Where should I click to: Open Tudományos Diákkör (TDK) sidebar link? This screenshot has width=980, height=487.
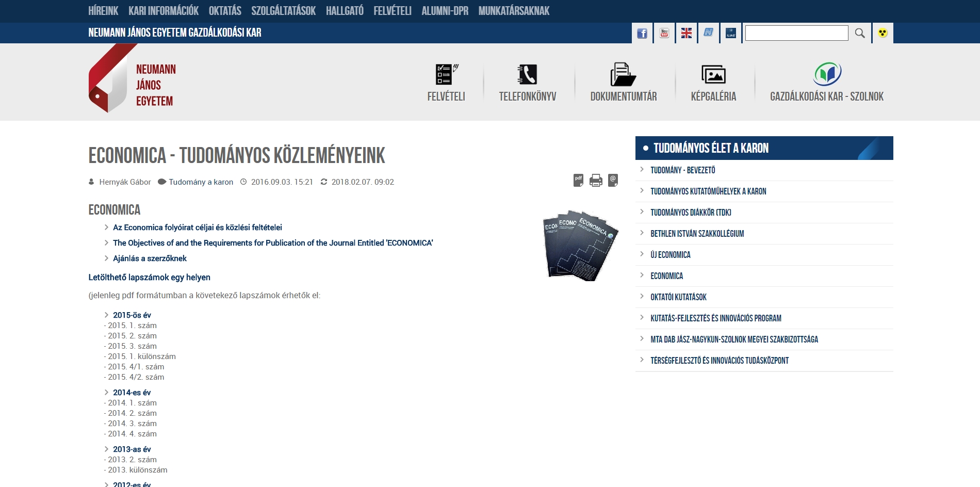pyautogui.click(x=691, y=213)
